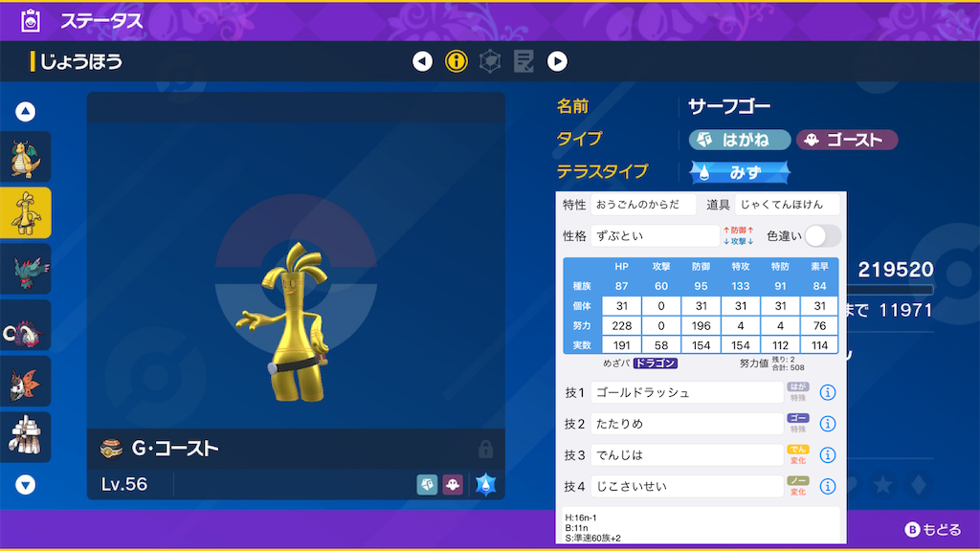980x551 pixels.
Task: Click the HP 実数 value cell 191
Action: tap(621, 344)
